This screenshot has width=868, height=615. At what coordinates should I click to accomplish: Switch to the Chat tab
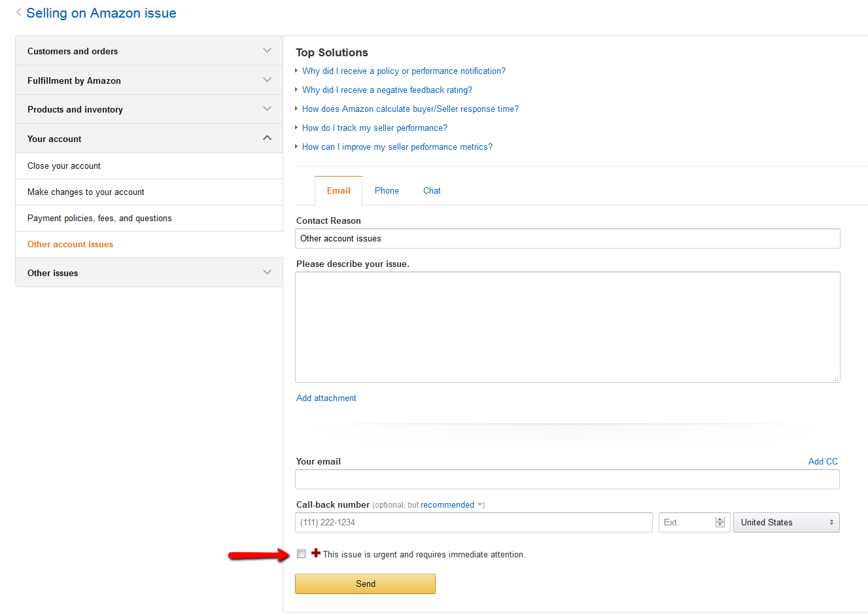(432, 190)
